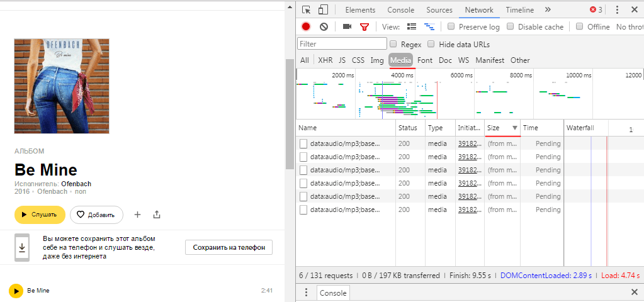Viewport: 644px width, 302px height.
Task: Click the phone download icon
Action: (22, 247)
